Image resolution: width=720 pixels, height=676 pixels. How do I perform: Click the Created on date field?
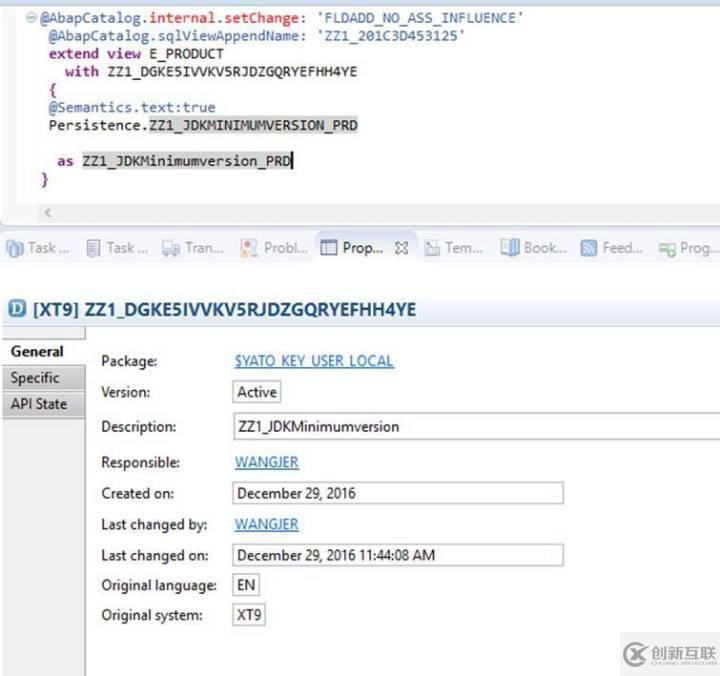coord(398,493)
